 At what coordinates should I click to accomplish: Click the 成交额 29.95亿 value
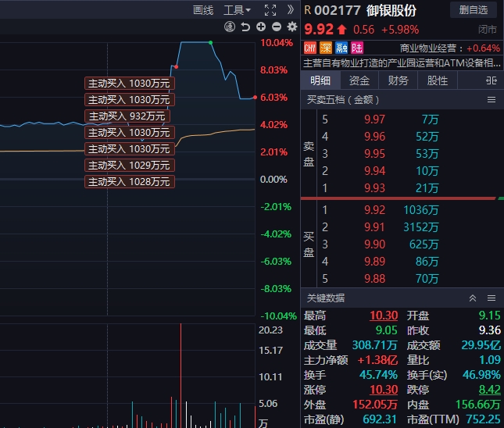[481, 345]
